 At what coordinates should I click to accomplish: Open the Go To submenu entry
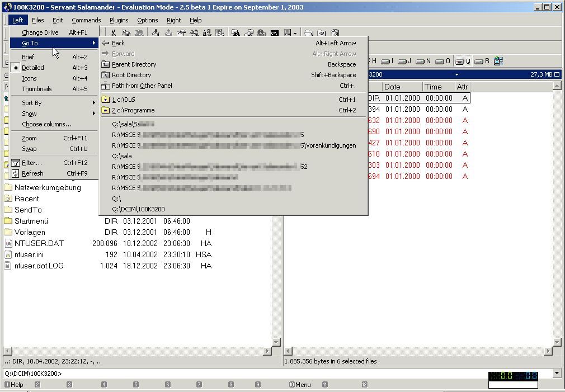pyautogui.click(x=54, y=43)
